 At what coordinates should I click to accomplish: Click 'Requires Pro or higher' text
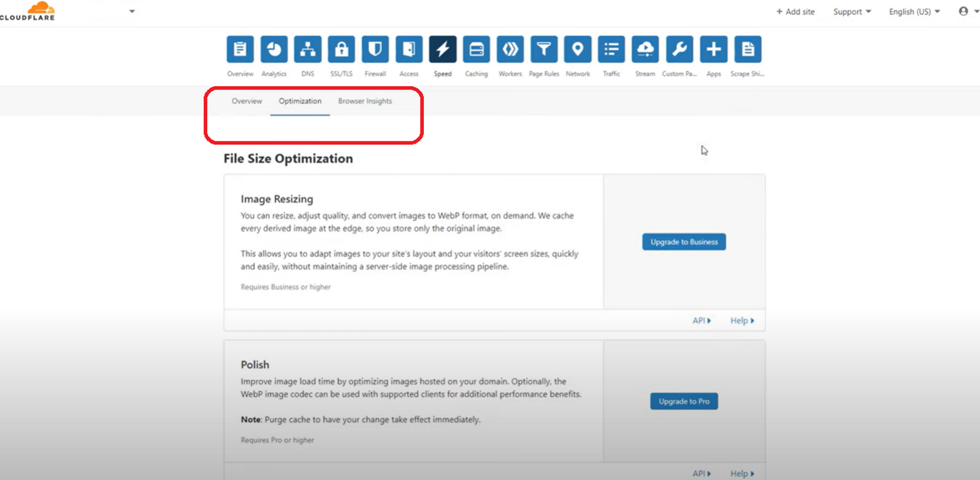(x=277, y=440)
